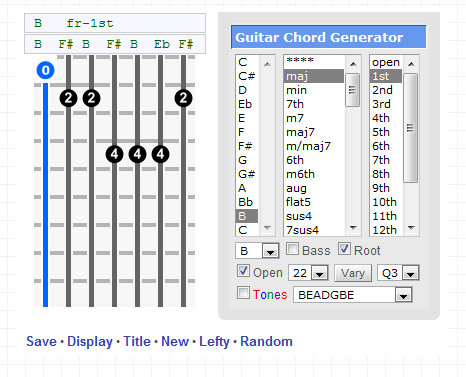Choose the m/maj7 chord type
466x377 pixels.
tap(314, 146)
